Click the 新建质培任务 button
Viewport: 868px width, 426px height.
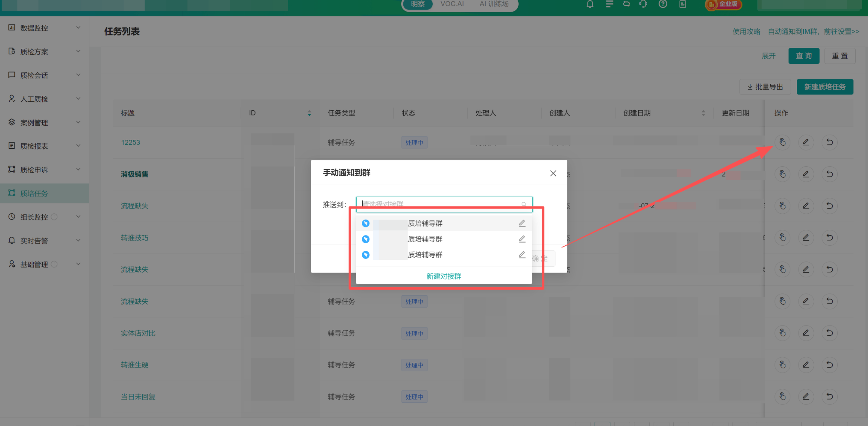click(825, 87)
